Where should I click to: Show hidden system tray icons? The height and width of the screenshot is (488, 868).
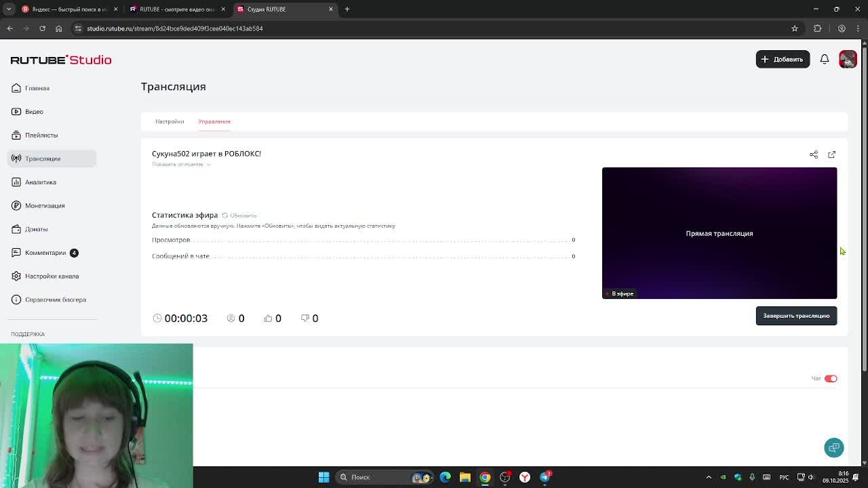(x=709, y=477)
